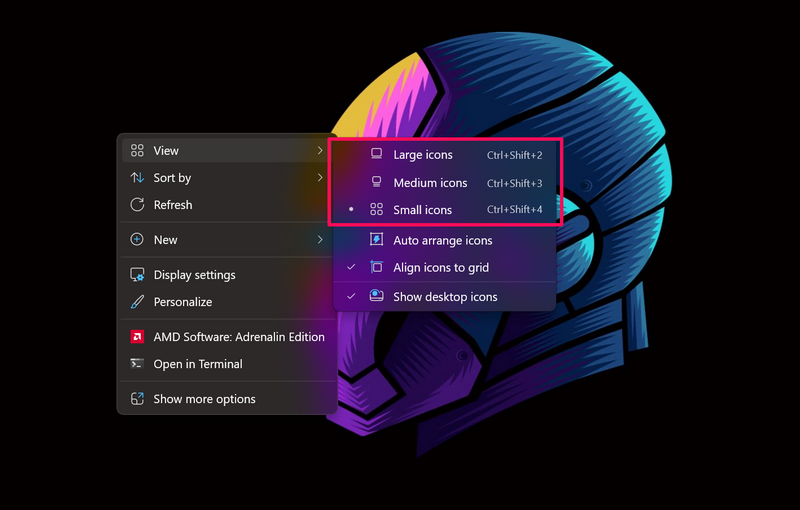800x510 pixels.
Task: Toggle the Align icons to grid checkmark
Action: (351, 268)
